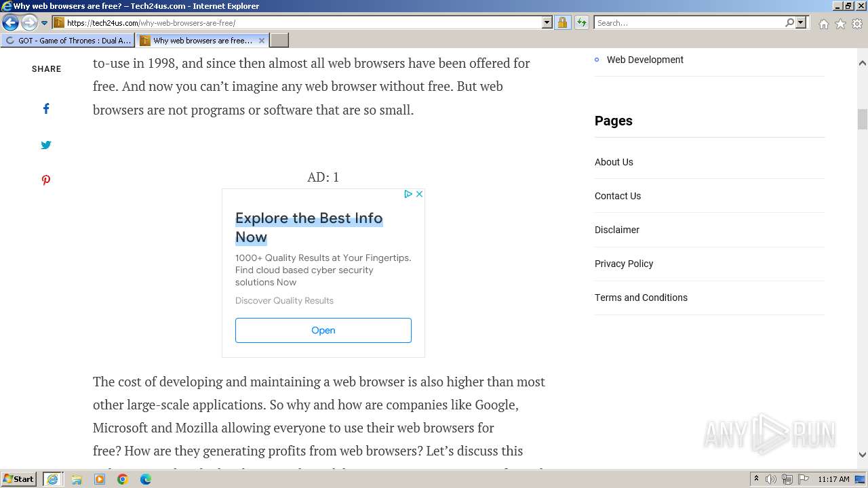The height and width of the screenshot is (488, 868).
Task: Open Favorites with the star icon
Action: pyautogui.click(x=840, y=24)
